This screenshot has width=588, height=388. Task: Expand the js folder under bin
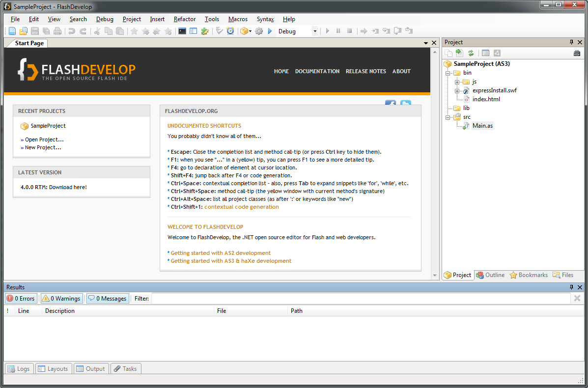457,82
